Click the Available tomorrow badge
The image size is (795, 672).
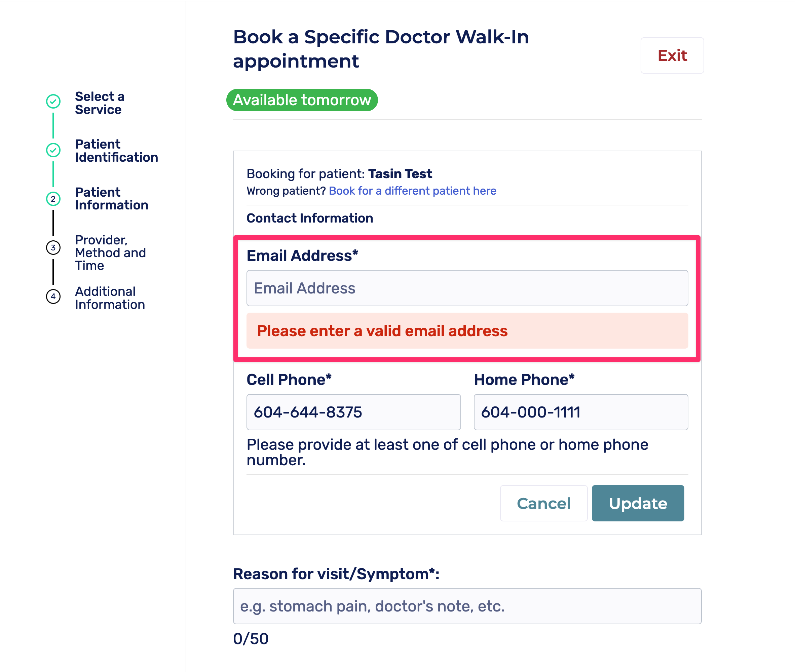pos(302,100)
